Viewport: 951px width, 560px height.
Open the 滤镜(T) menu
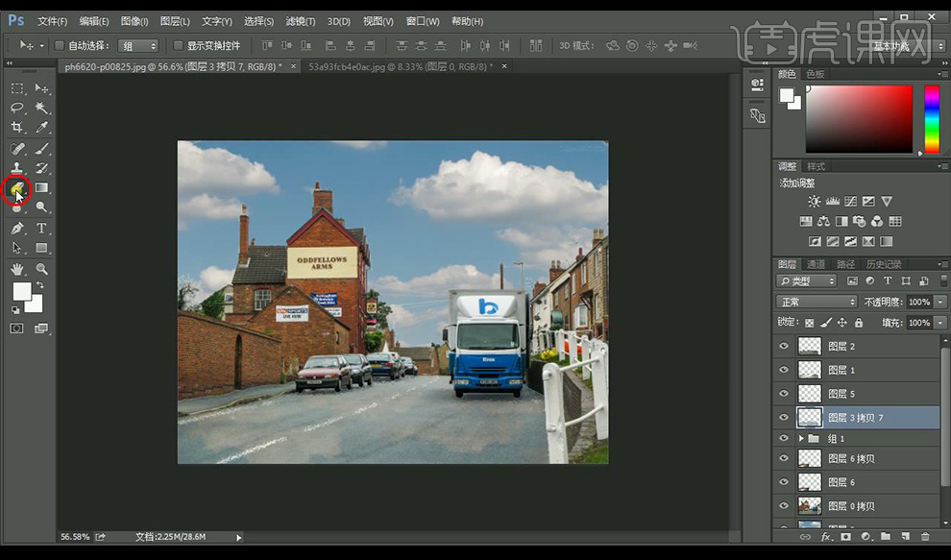tap(300, 21)
